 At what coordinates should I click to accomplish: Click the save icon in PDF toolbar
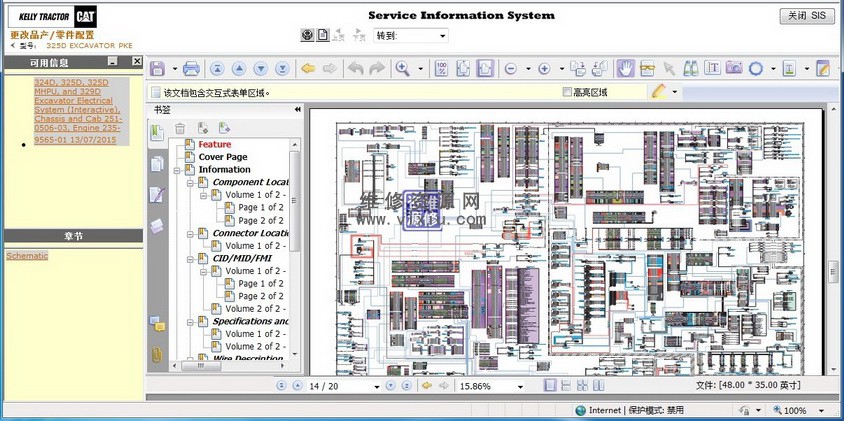tap(157, 68)
